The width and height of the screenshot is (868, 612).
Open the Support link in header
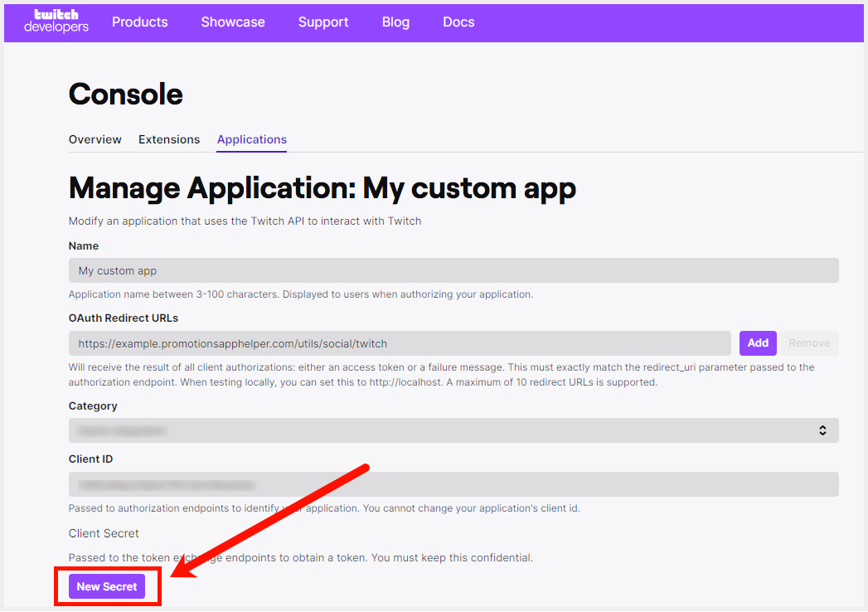coord(323,22)
